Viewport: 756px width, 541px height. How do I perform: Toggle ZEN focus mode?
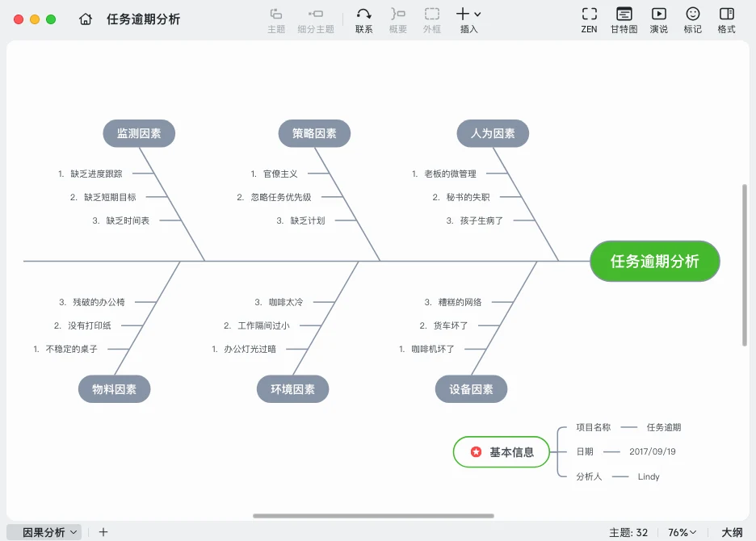[589, 19]
